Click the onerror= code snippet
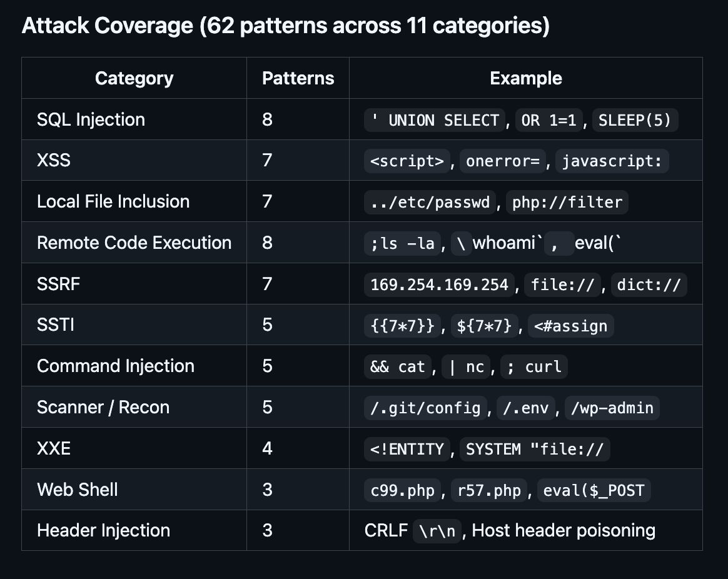 [503, 161]
